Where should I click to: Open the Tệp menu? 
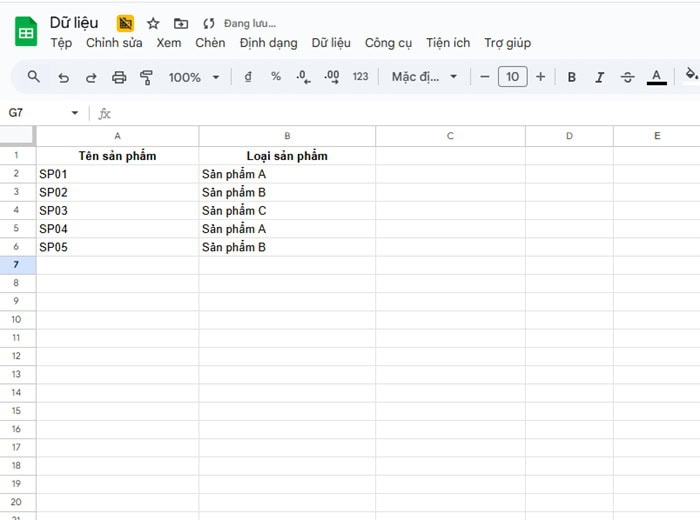[x=61, y=43]
